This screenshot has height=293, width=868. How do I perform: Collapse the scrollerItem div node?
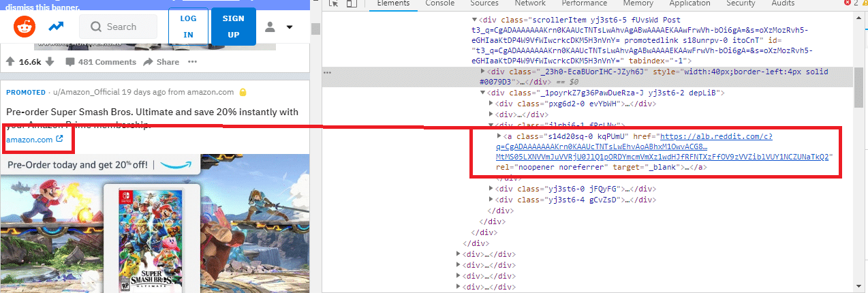click(x=474, y=20)
